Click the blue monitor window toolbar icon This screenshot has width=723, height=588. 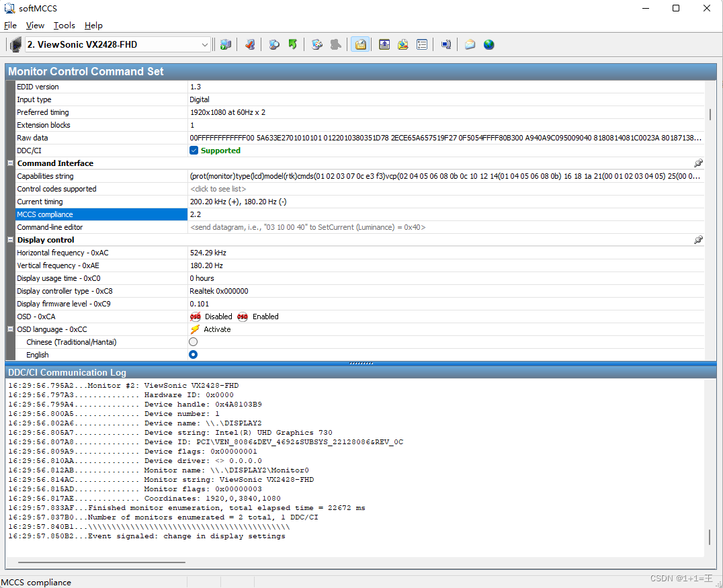(x=446, y=45)
